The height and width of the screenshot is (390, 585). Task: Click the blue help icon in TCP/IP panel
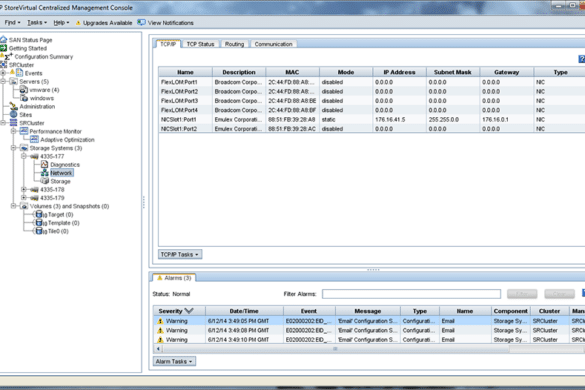click(582, 59)
